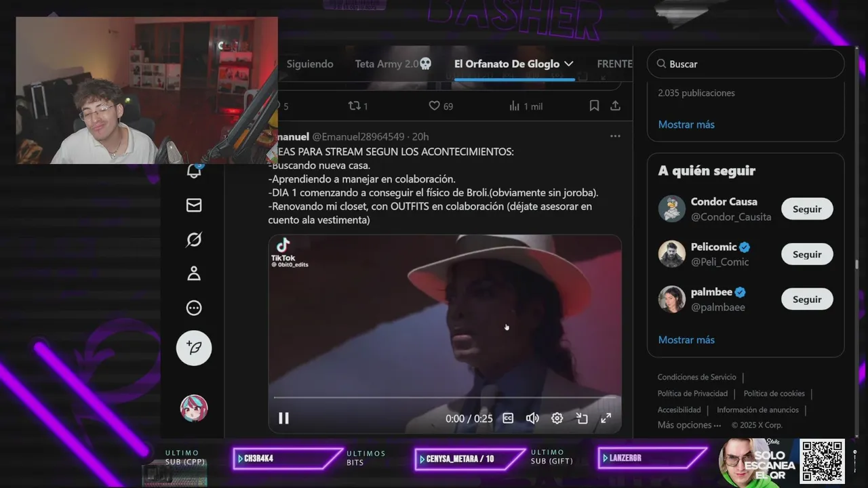868x488 pixels.
Task: Follow Pelicomic
Action: point(807,254)
